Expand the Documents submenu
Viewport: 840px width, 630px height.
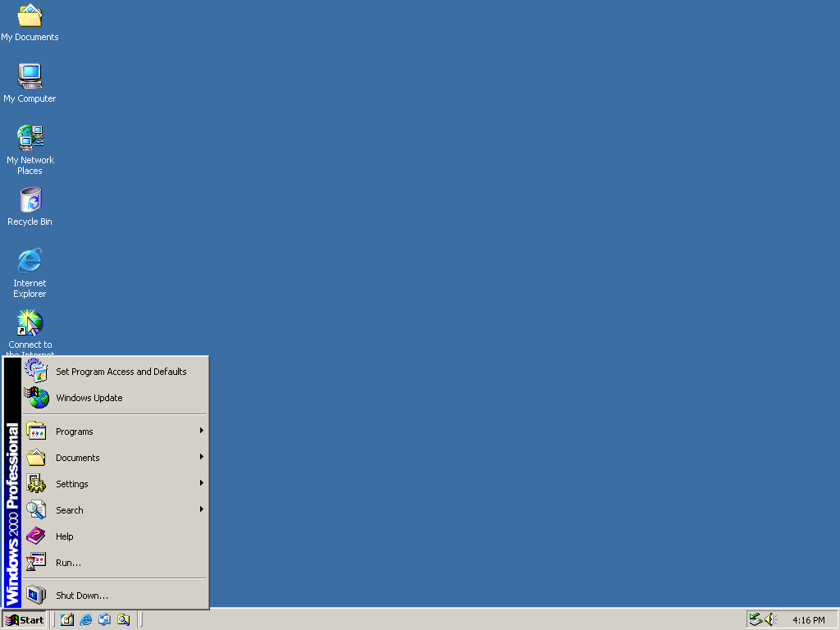coord(115,458)
